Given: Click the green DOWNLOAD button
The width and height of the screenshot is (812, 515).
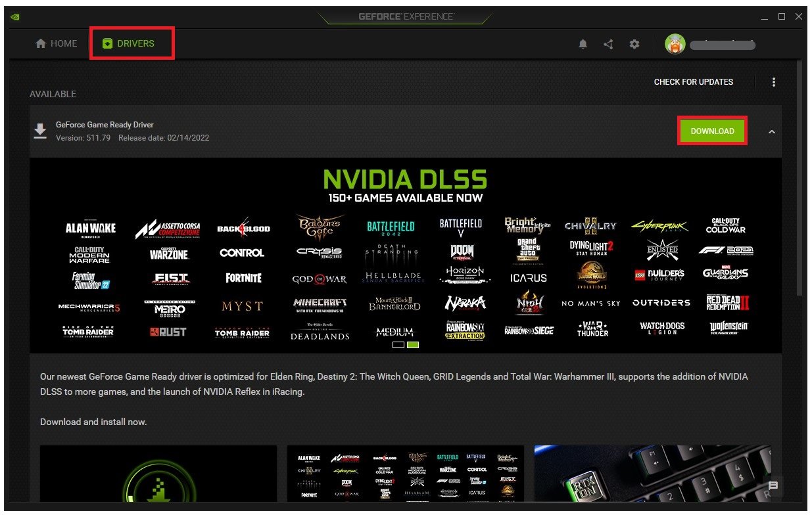Looking at the screenshot, I should [x=712, y=131].
